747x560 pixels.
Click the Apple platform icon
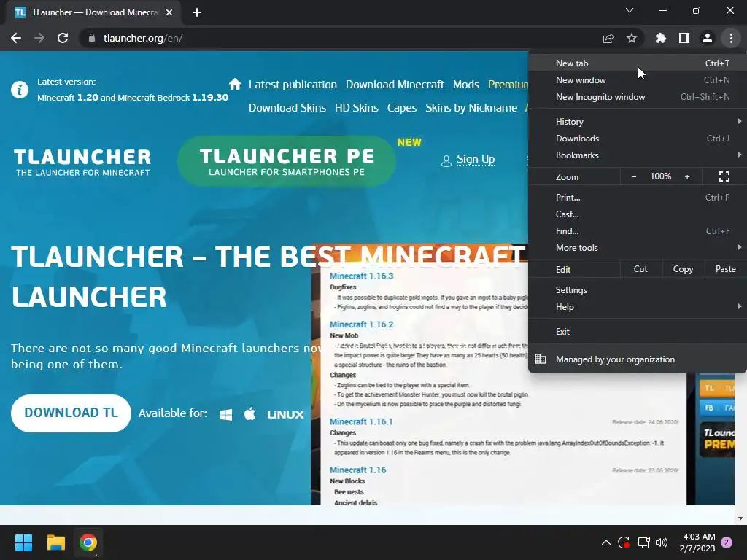pyautogui.click(x=250, y=413)
